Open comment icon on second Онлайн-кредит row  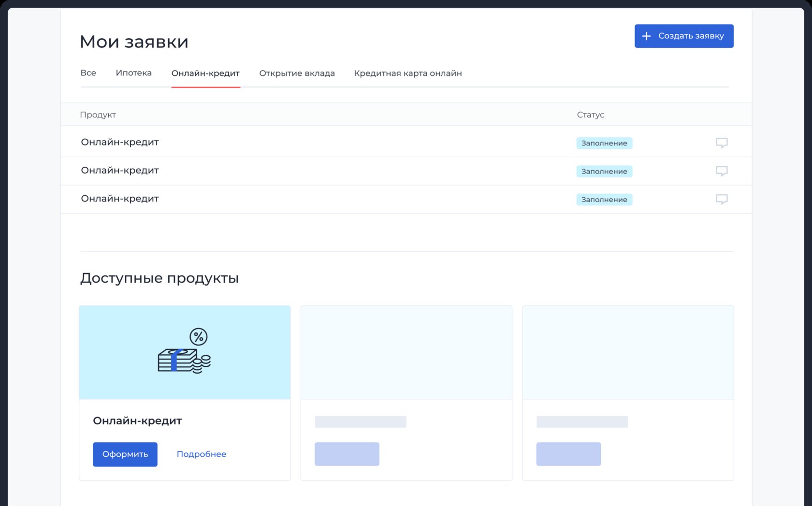coord(721,171)
